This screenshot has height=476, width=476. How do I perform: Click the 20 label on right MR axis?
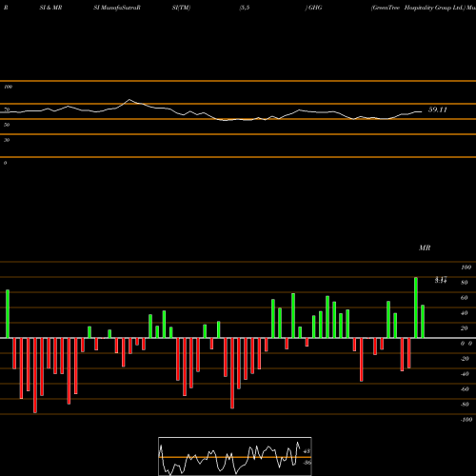pos(465,328)
